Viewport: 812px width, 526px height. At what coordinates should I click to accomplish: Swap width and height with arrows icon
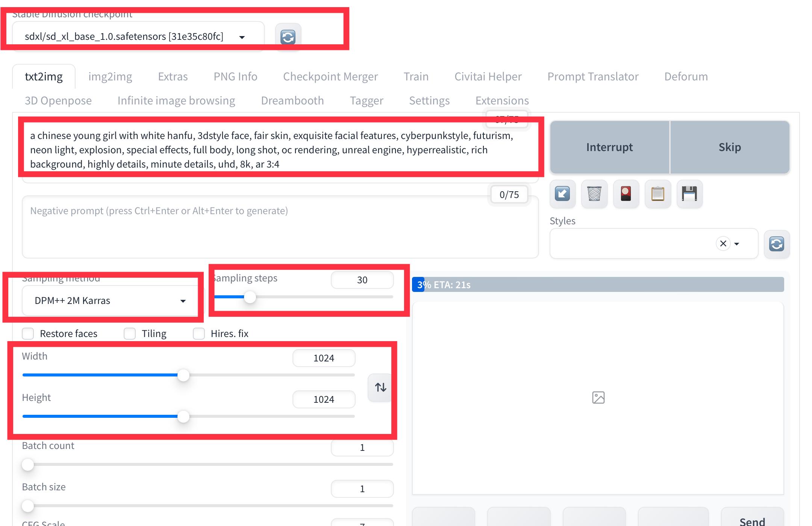pos(380,387)
